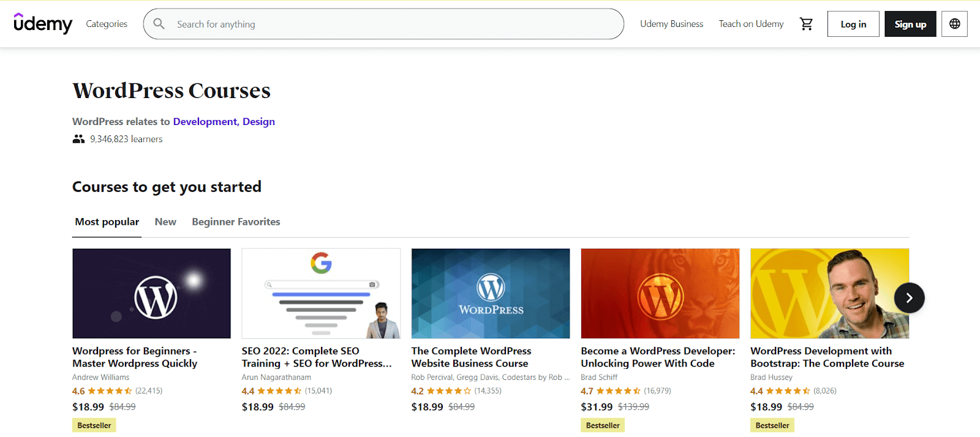Switch to the New tab

pos(165,222)
